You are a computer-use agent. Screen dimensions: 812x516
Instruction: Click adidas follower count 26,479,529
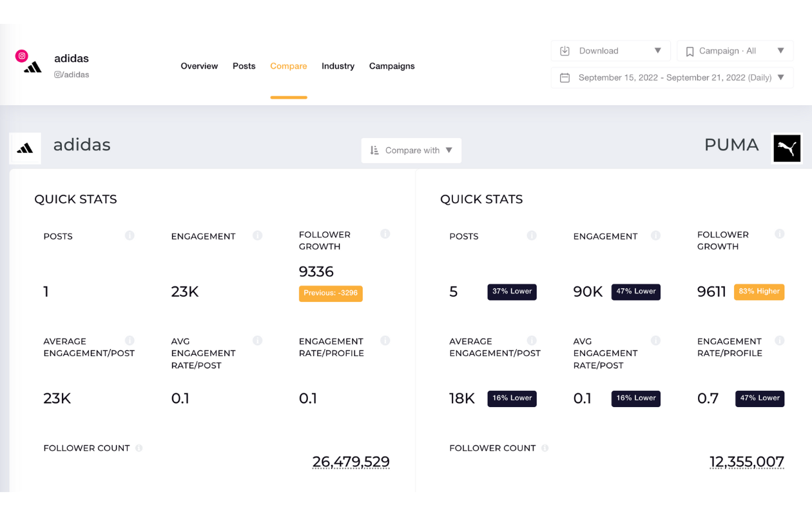(x=351, y=462)
